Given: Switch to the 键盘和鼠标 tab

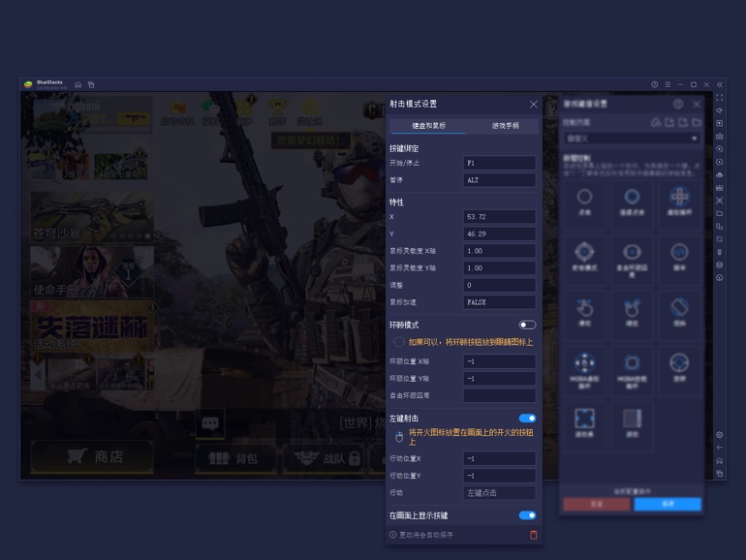Looking at the screenshot, I should pyautogui.click(x=427, y=126).
